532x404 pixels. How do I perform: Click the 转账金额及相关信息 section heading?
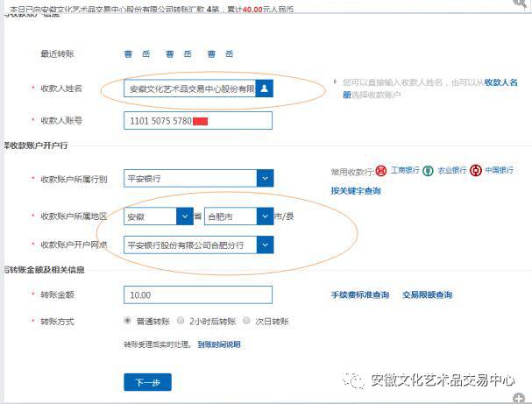tap(45, 270)
